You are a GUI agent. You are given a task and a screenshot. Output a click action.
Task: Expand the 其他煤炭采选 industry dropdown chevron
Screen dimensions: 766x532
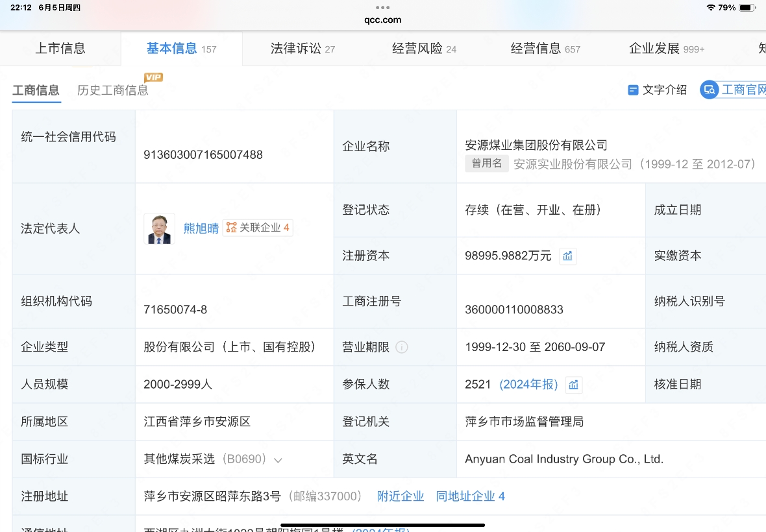pyautogui.click(x=278, y=460)
